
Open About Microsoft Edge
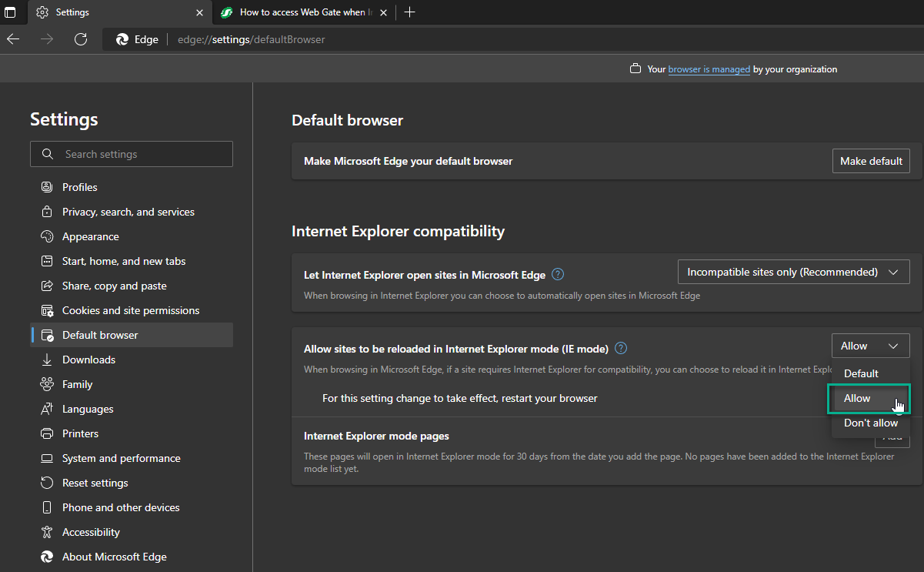tap(132, 557)
